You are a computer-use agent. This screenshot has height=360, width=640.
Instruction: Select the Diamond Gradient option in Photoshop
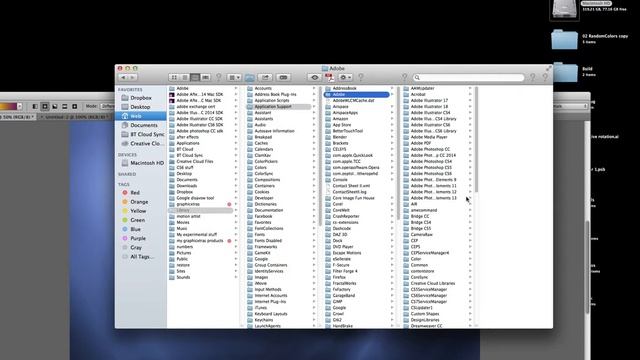[74, 107]
